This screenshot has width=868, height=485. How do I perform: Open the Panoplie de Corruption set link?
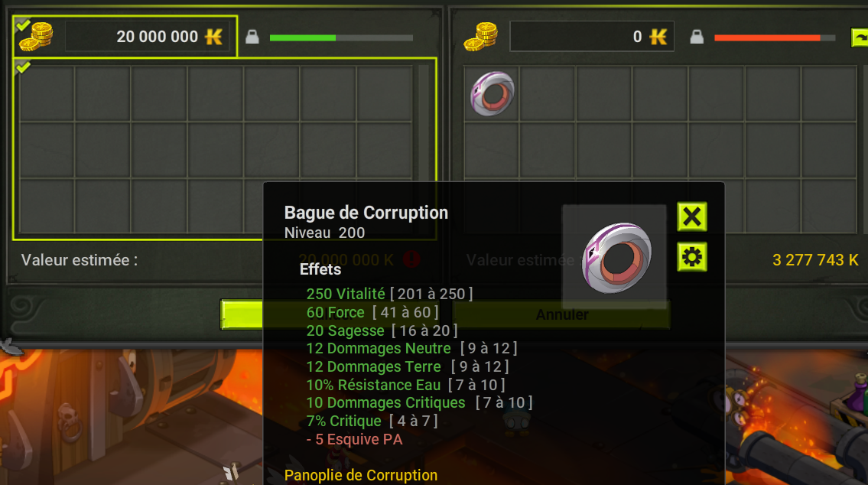(x=360, y=475)
